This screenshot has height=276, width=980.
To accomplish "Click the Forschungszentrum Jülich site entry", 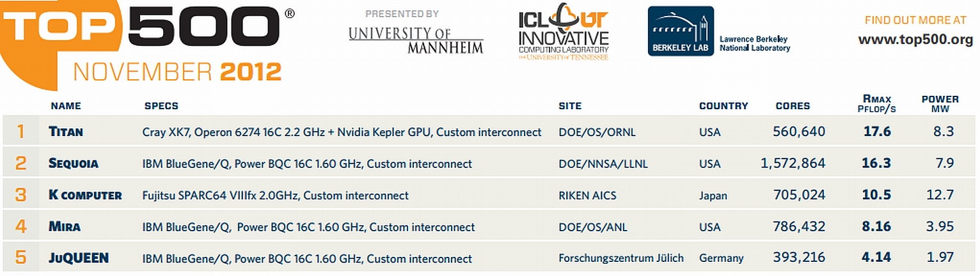I will (x=621, y=258).
